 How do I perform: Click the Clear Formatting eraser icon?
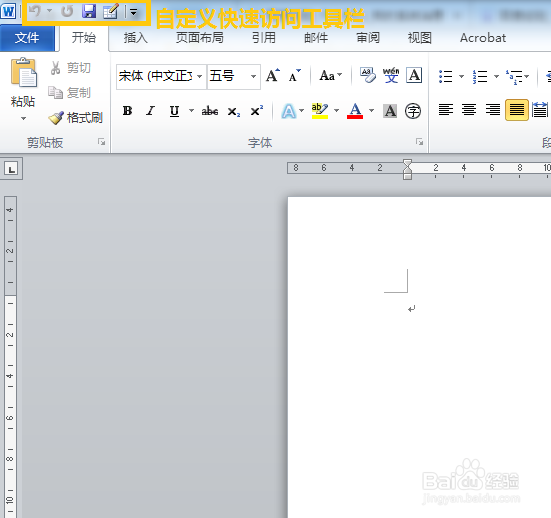pos(368,75)
